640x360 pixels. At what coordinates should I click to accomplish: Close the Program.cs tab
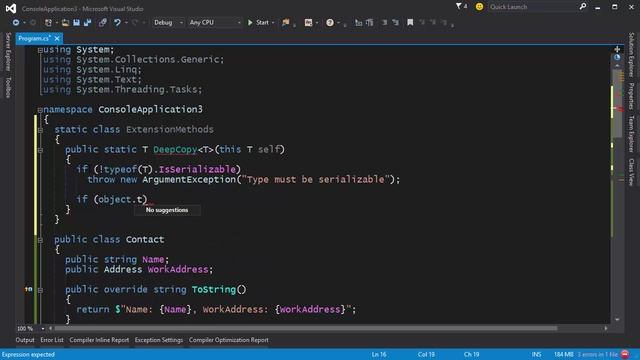pos(57,38)
